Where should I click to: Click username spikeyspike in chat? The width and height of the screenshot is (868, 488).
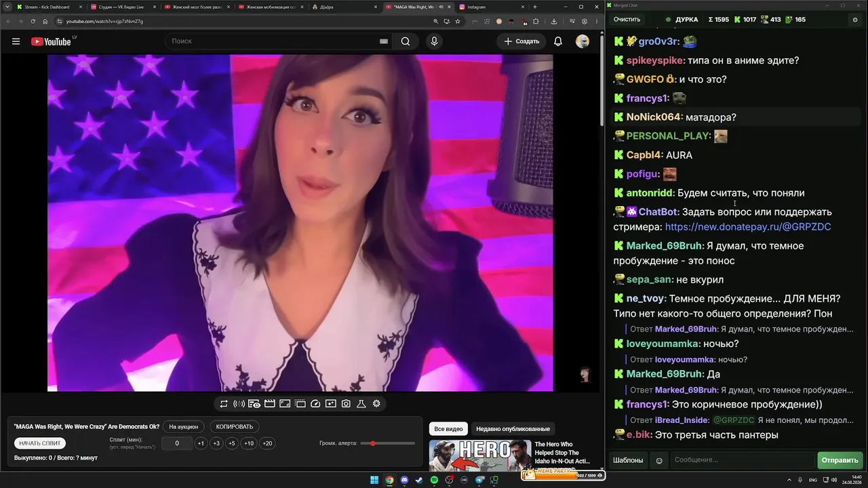[654, 60]
